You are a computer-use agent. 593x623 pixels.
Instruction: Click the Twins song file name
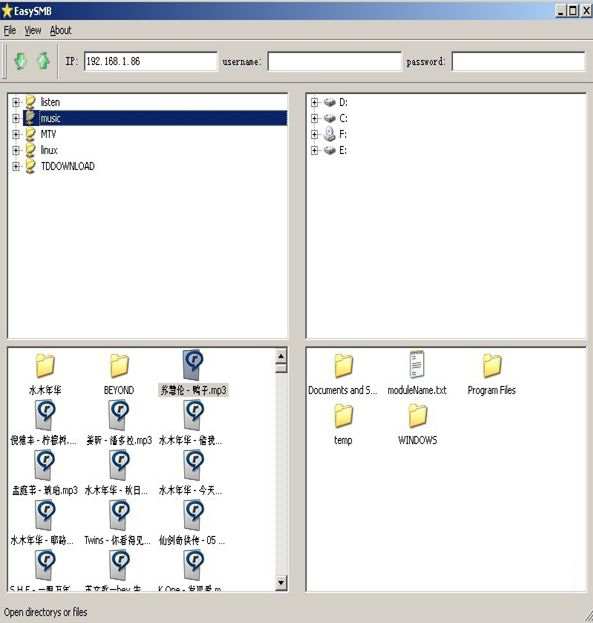(118, 540)
